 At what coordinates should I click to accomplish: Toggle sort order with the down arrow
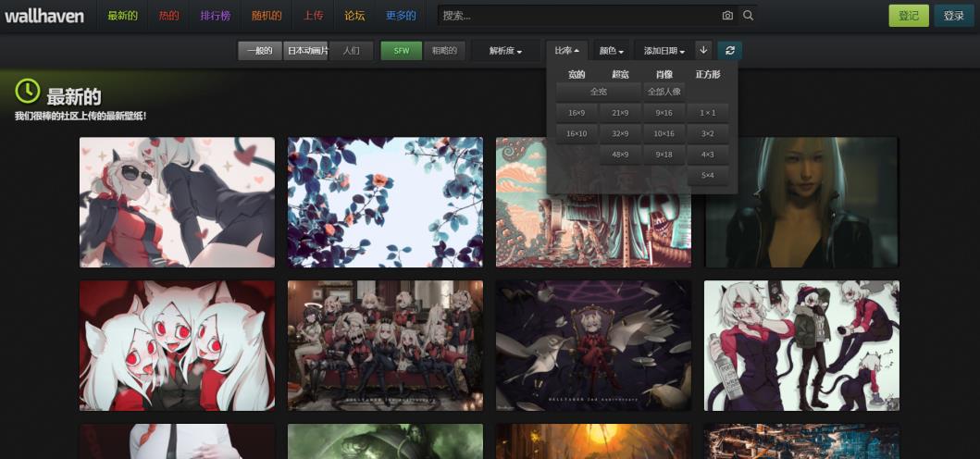click(703, 51)
